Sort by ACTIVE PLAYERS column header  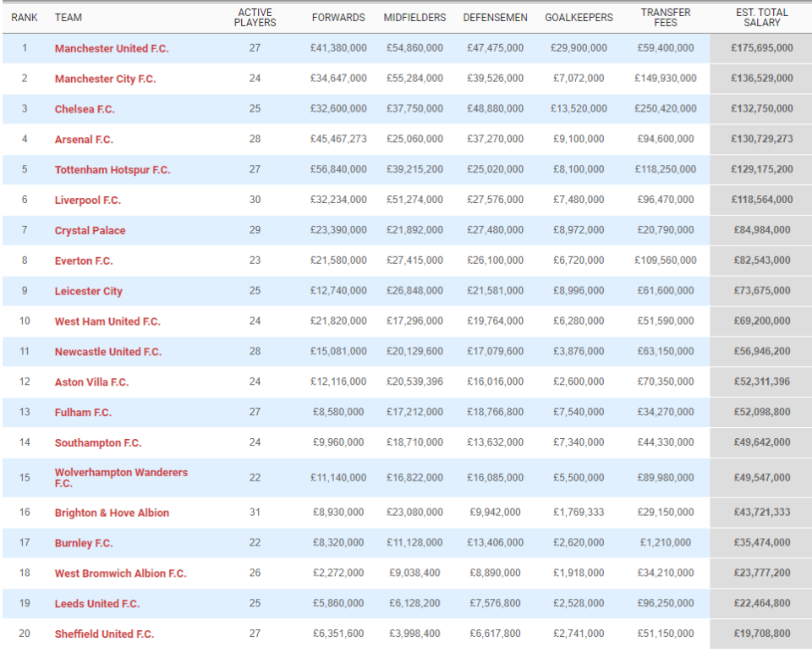click(255, 18)
